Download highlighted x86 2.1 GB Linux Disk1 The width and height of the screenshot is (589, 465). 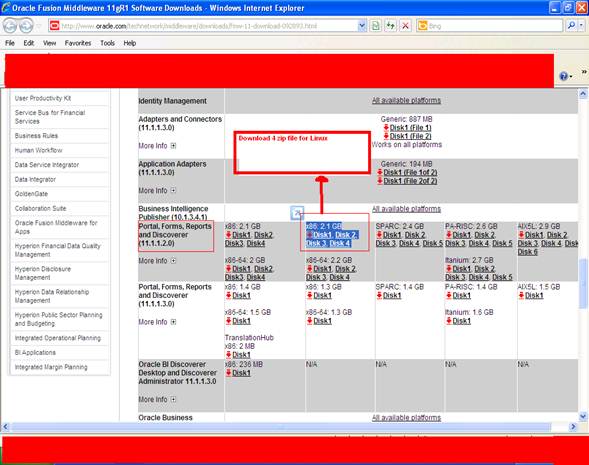(x=323, y=235)
